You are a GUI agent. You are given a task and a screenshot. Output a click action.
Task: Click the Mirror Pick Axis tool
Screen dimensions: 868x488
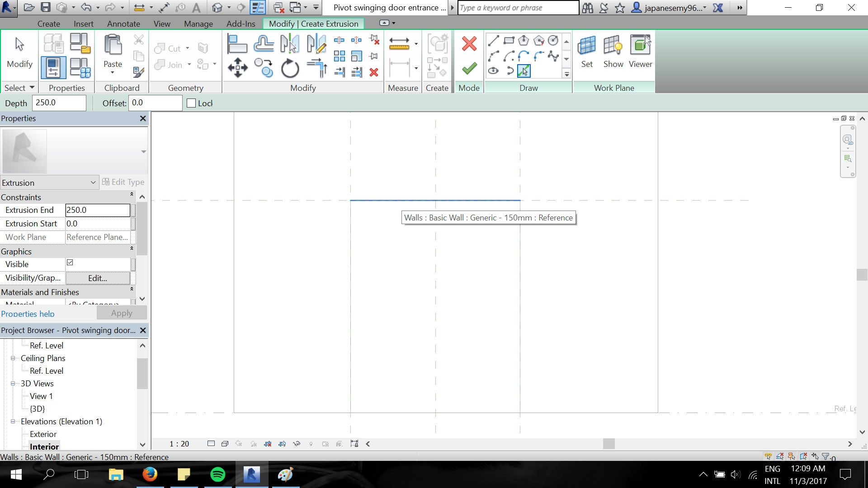(x=290, y=44)
